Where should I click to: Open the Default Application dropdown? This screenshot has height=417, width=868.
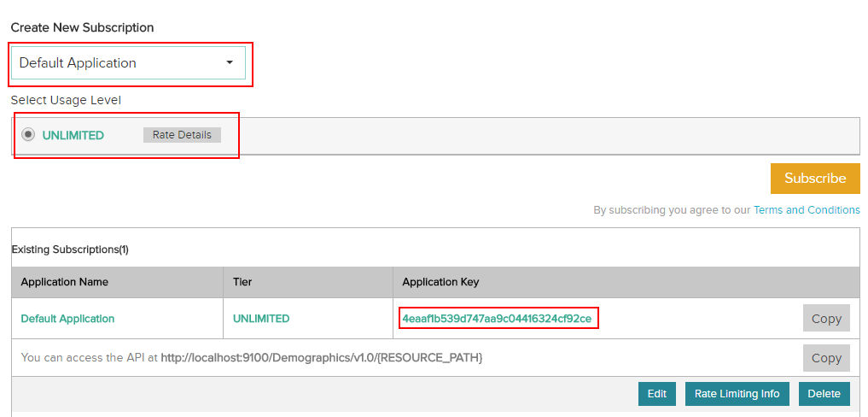(x=128, y=62)
